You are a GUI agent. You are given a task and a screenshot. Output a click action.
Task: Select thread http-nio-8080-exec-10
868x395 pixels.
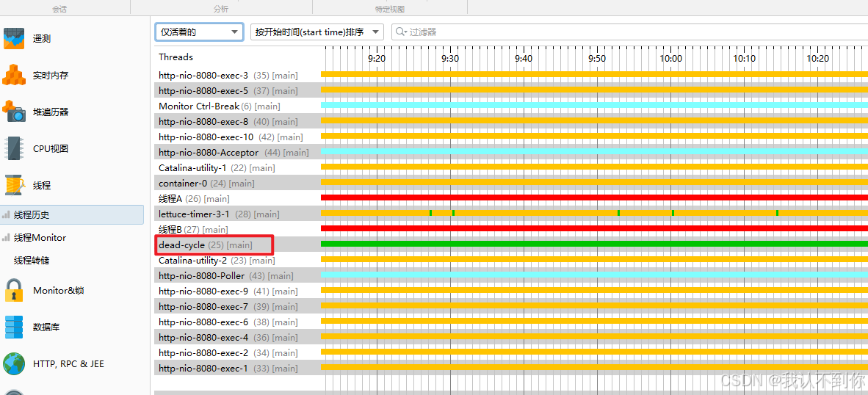237,137
